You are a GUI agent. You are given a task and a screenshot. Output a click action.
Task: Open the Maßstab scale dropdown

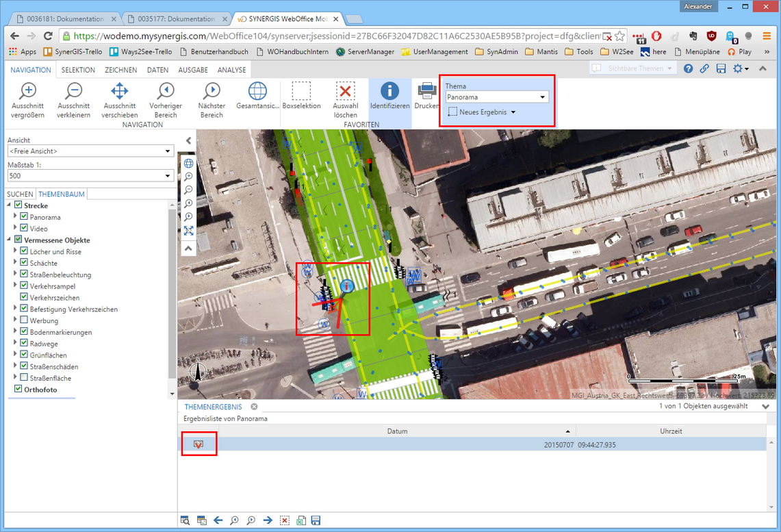click(90, 176)
